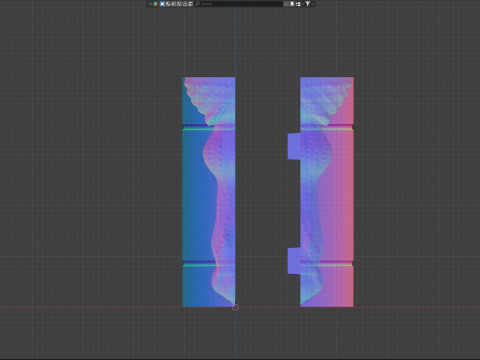Open the funnel filter icon in header
This screenshot has width=480, height=360.
pyautogui.click(x=307, y=4)
